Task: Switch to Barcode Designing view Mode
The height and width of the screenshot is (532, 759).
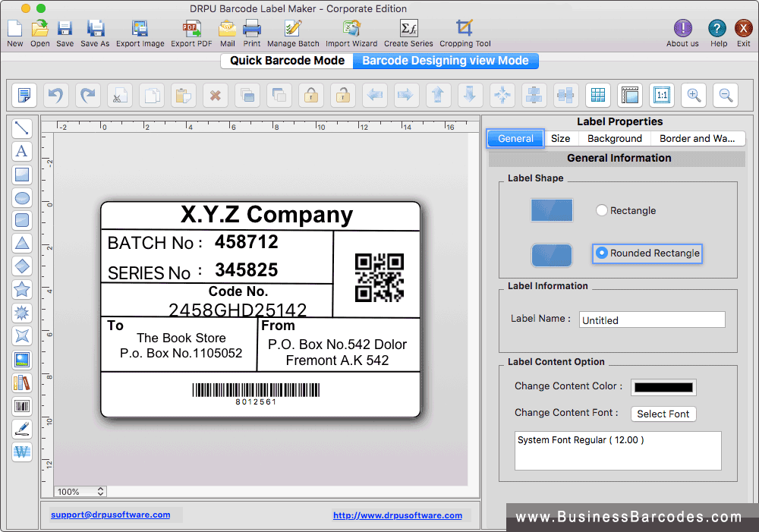Action: 446,61
